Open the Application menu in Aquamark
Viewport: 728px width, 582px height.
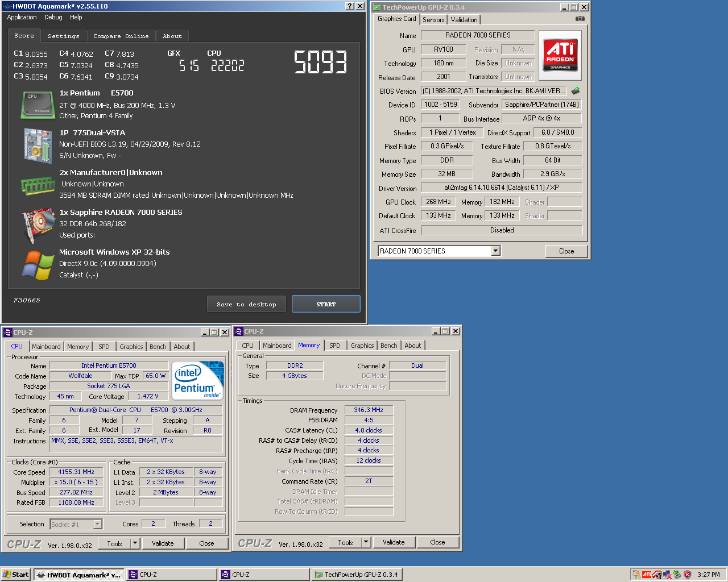pos(22,18)
